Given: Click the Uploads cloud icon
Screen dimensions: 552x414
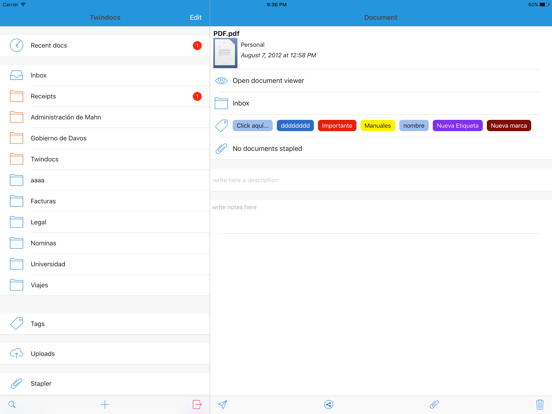Looking at the screenshot, I should (x=17, y=353).
